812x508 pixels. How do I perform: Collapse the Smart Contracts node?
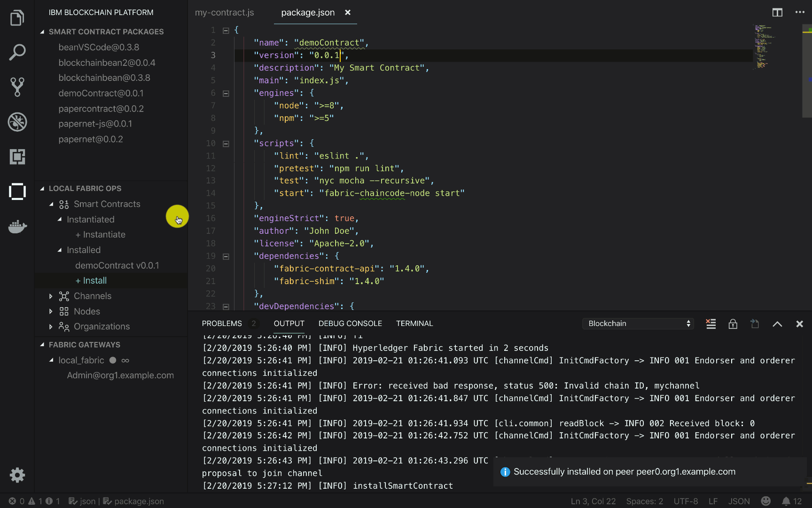51,204
